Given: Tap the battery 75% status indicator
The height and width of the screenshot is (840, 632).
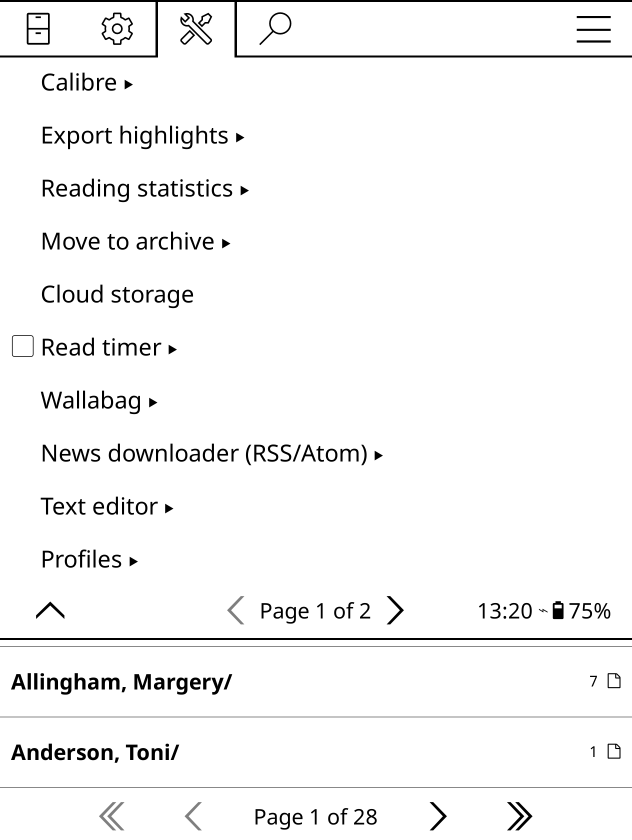Looking at the screenshot, I should (582, 610).
